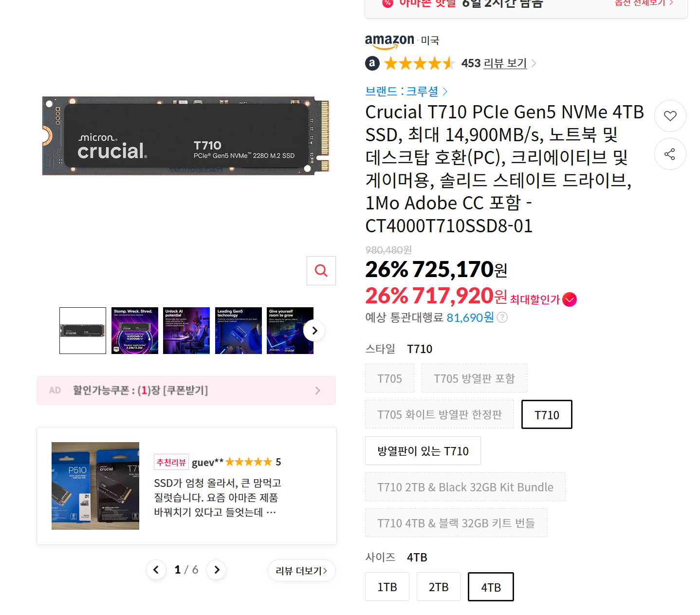Add product to wishlist with heart icon
This screenshot has height=615, width=700.
(x=670, y=116)
